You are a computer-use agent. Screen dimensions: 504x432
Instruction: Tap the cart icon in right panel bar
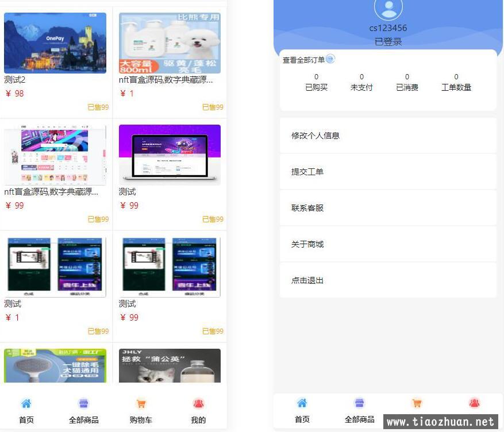pyautogui.click(x=417, y=403)
